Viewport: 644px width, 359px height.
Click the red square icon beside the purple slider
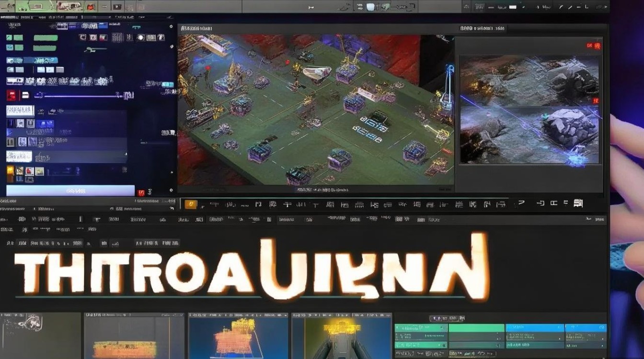click(x=12, y=95)
